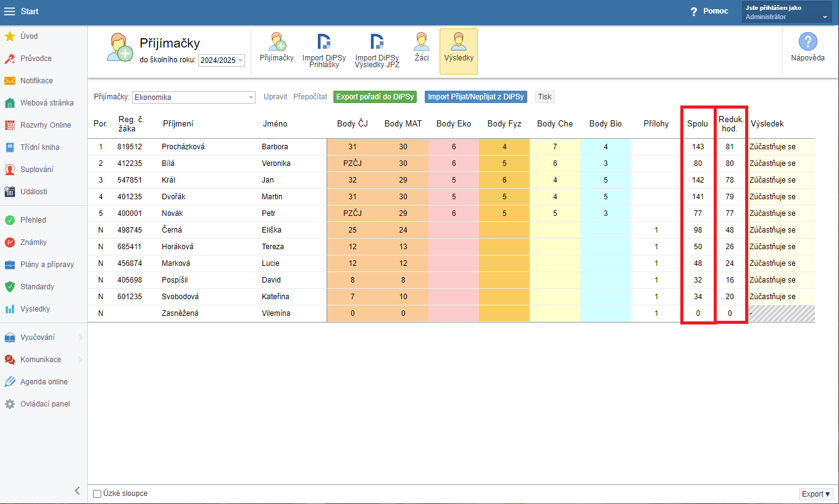
Task: Sort by the Příjmení column header
Action: [x=178, y=124]
